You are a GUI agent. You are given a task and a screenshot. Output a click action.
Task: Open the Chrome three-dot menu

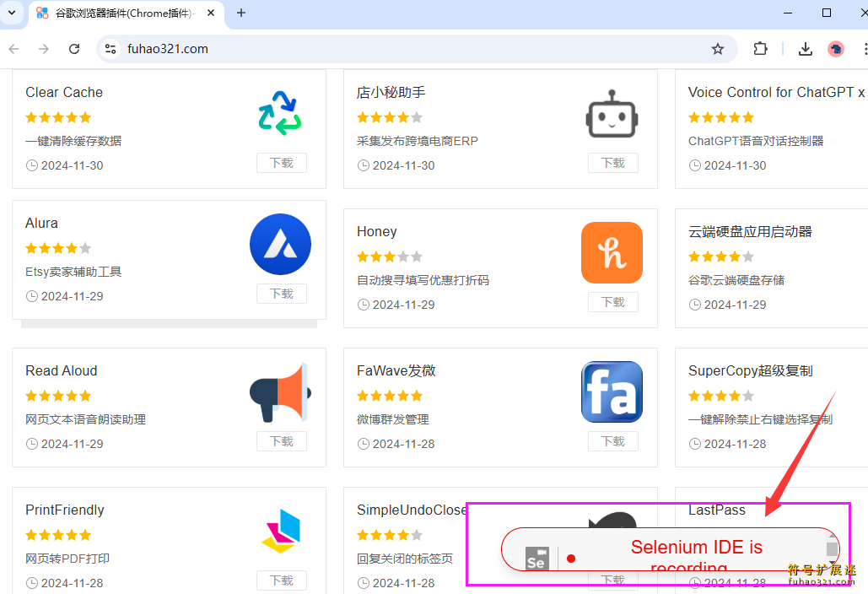click(864, 49)
